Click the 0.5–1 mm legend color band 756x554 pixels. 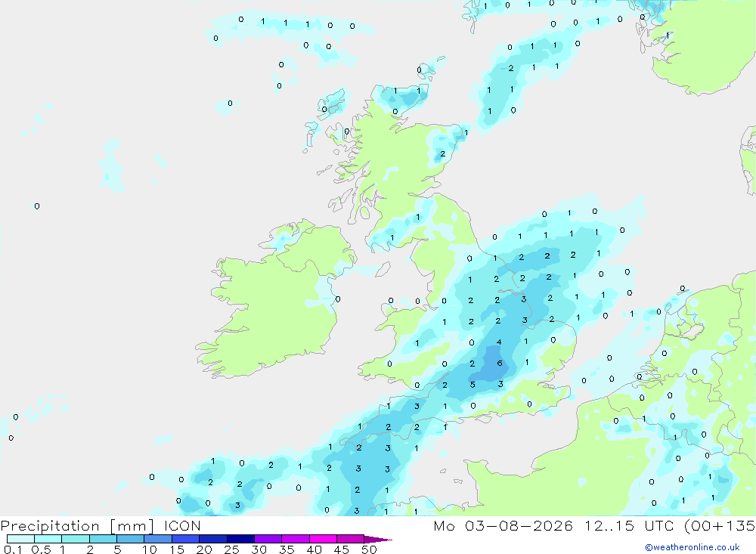pos(48,539)
